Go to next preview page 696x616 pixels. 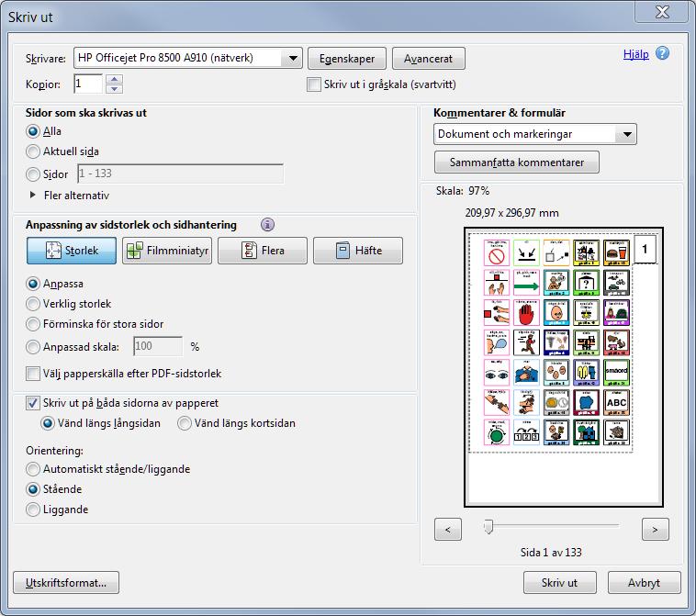(656, 530)
